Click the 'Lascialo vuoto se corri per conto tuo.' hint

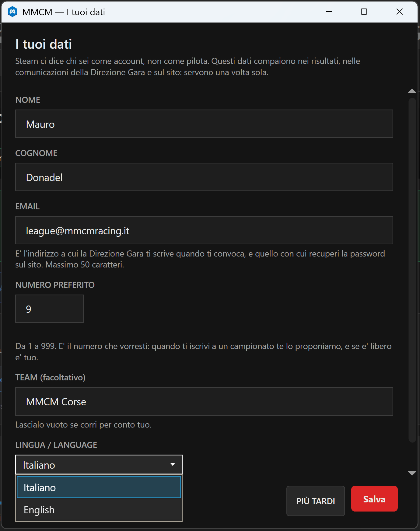(x=83, y=424)
